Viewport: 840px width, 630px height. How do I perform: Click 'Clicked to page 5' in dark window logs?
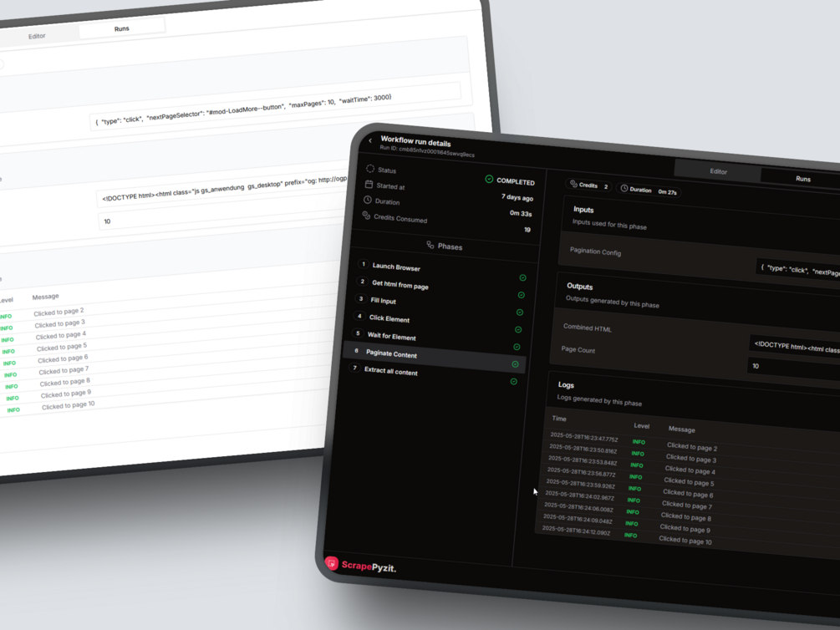coord(689,481)
